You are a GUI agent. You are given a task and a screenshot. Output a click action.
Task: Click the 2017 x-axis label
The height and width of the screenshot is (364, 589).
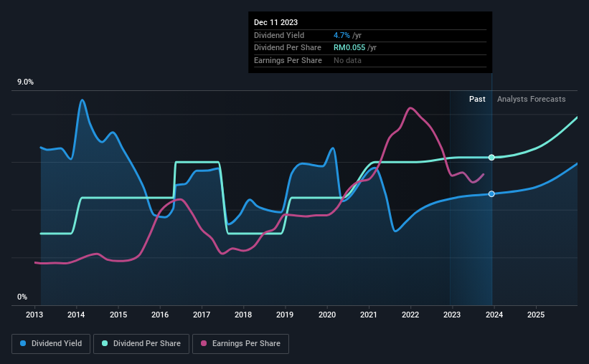tap(202, 315)
